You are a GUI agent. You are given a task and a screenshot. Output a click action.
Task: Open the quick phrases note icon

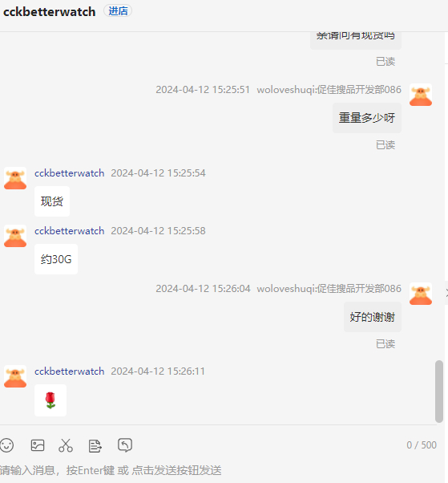(95, 446)
